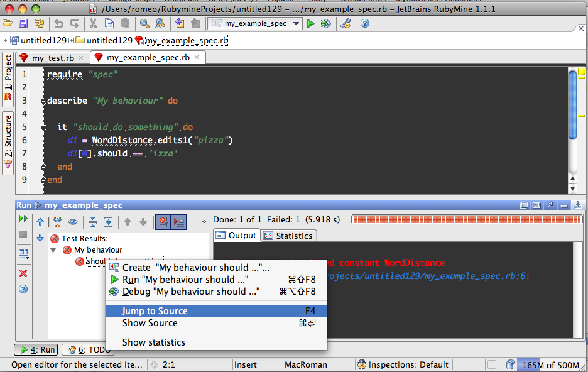Collapse the 'it should do something' fold marker

coord(44,128)
